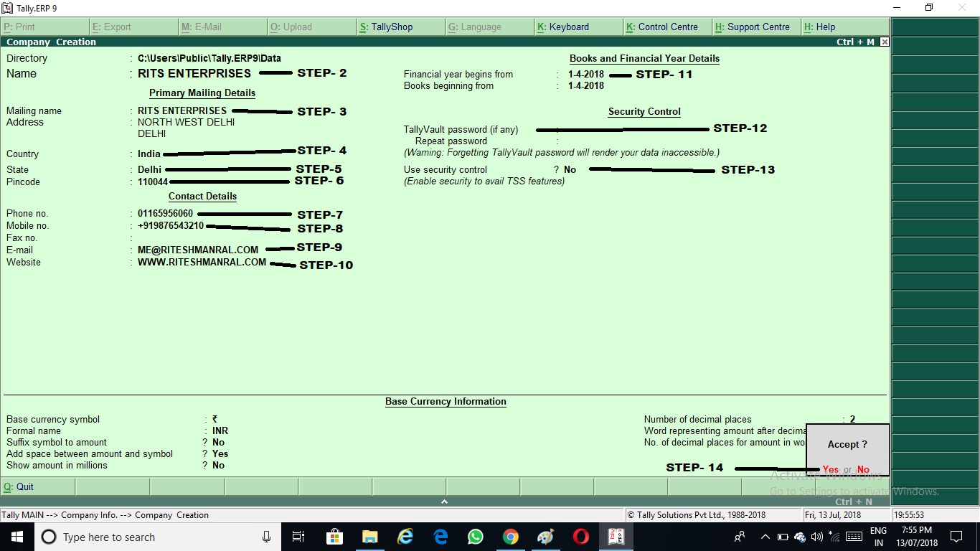
Task: Open the Paint app from the taskbar
Action: (546, 537)
